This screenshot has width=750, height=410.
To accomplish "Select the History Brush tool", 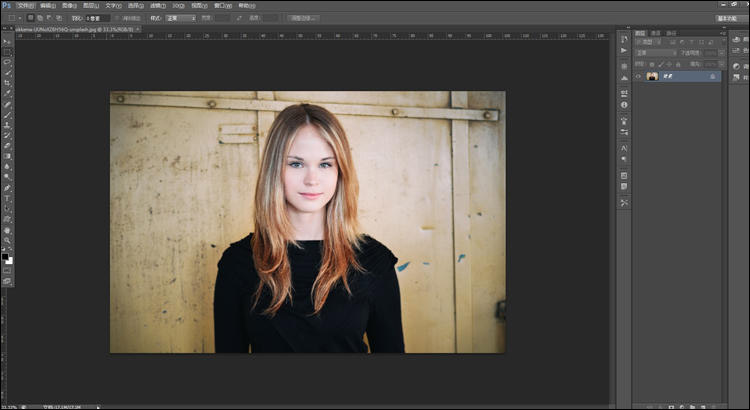I will click(7, 135).
